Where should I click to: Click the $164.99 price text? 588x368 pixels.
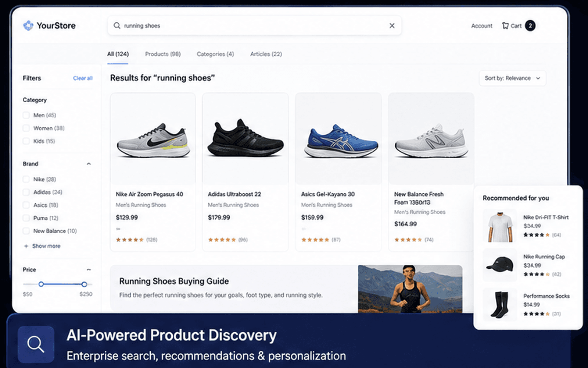click(405, 224)
